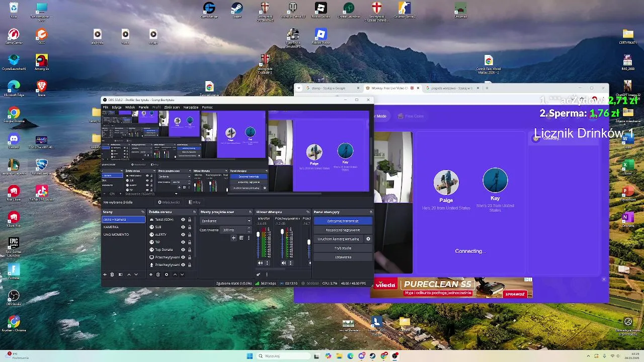Open the Zanikanie transition dropdown
The height and width of the screenshot is (362, 644).
[226, 221]
